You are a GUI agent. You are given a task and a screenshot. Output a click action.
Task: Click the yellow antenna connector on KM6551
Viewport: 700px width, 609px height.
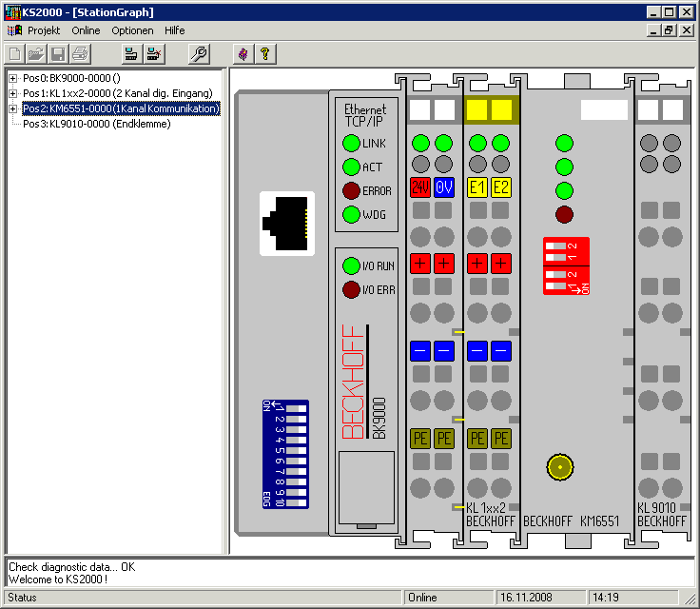pyautogui.click(x=560, y=467)
